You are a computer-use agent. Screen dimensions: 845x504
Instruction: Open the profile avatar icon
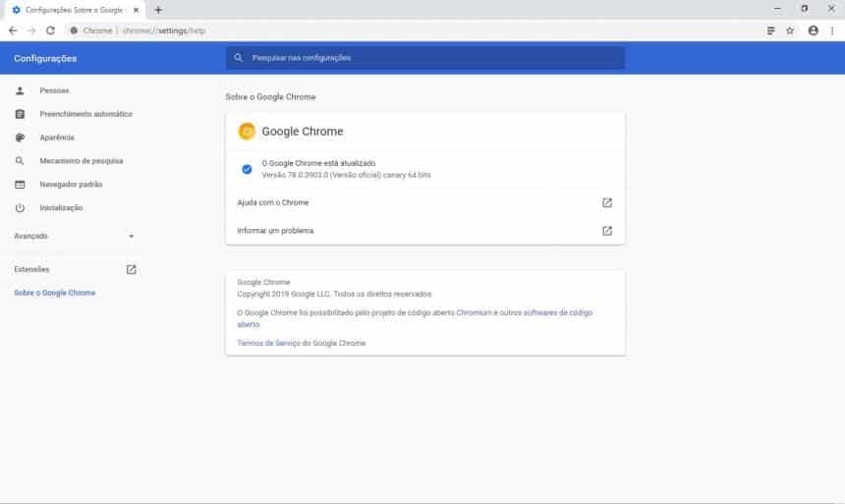click(x=814, y=30)
